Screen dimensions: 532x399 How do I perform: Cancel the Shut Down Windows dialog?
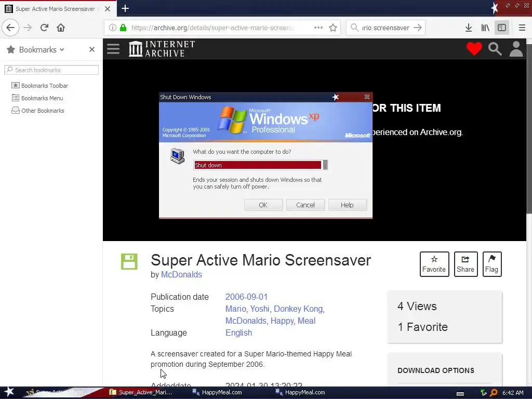(305, 205)
